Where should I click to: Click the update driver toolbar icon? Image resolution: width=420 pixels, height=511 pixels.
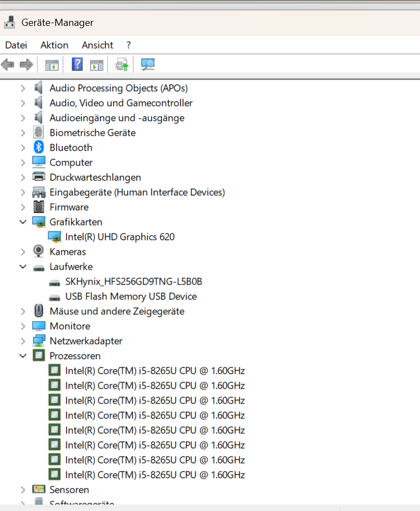[122, 64]
